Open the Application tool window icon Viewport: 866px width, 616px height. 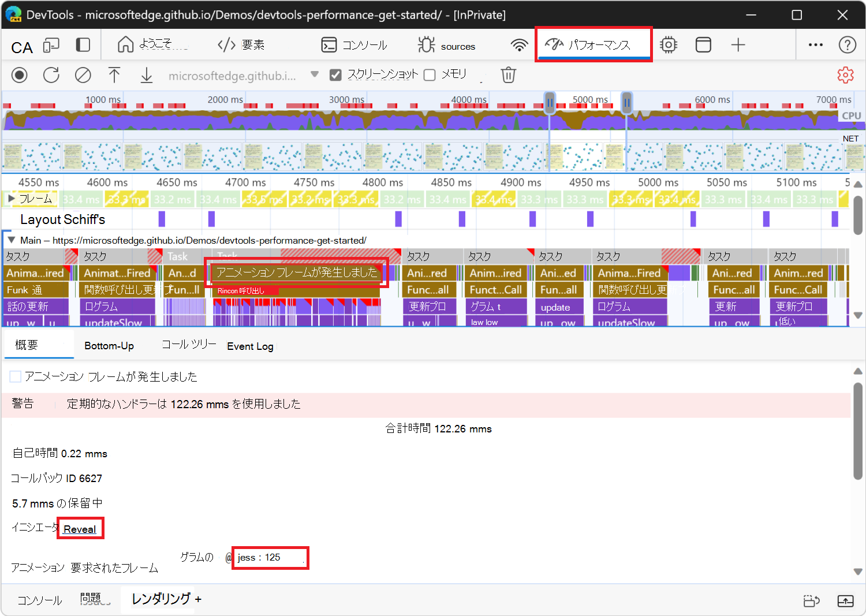pos(703,45)
